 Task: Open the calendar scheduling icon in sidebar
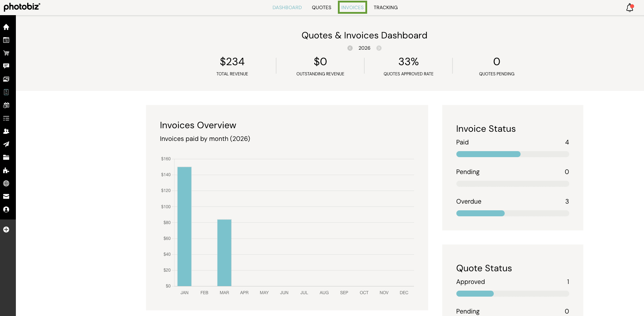(6, 105)
